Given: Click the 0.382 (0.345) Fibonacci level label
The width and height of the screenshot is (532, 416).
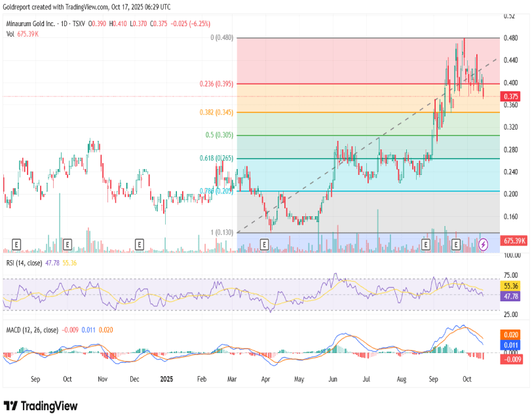Looking at the screenshot, I should coord(216,113).
